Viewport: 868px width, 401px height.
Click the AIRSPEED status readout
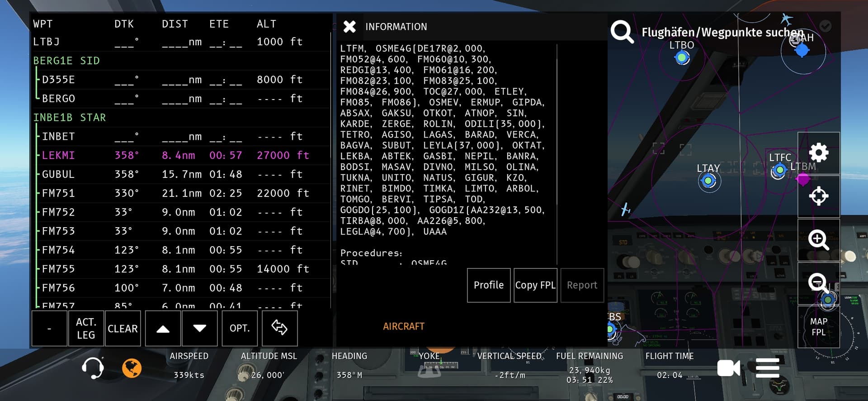pos(189,365)
